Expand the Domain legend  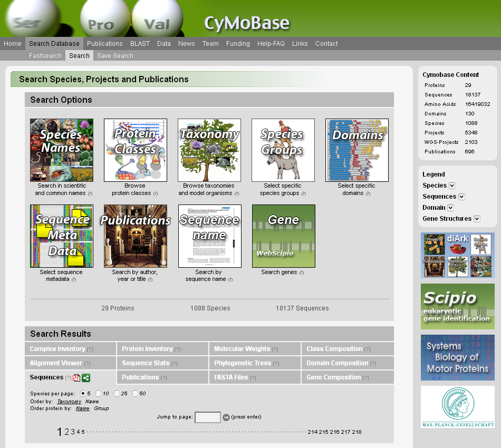point(450,208)
